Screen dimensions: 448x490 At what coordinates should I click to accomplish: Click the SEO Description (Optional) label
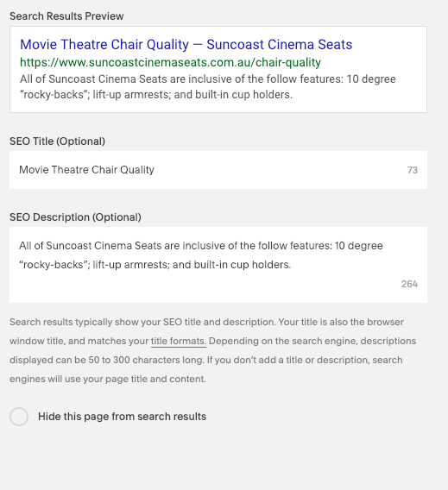(x=75, y=217)
